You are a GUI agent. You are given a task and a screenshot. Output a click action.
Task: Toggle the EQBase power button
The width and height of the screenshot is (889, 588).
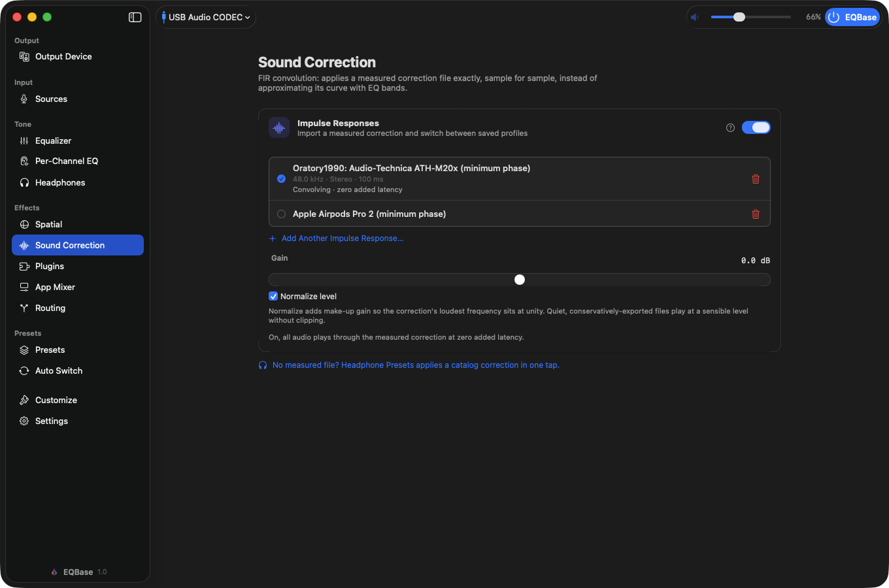point(852,18)
